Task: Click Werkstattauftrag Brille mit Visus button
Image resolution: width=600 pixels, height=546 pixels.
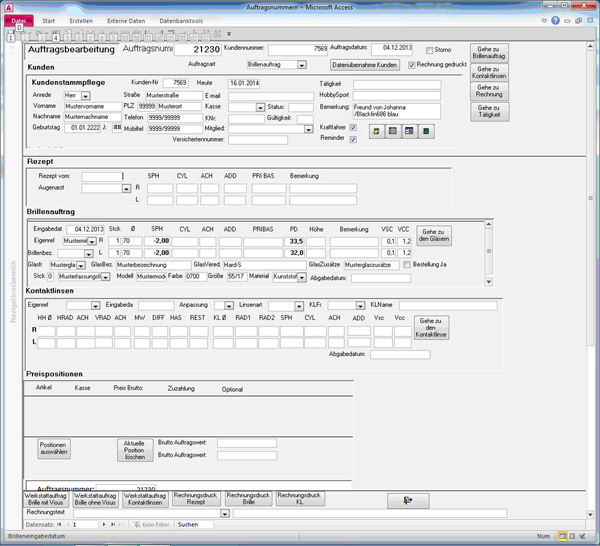Action: [45, 499]
